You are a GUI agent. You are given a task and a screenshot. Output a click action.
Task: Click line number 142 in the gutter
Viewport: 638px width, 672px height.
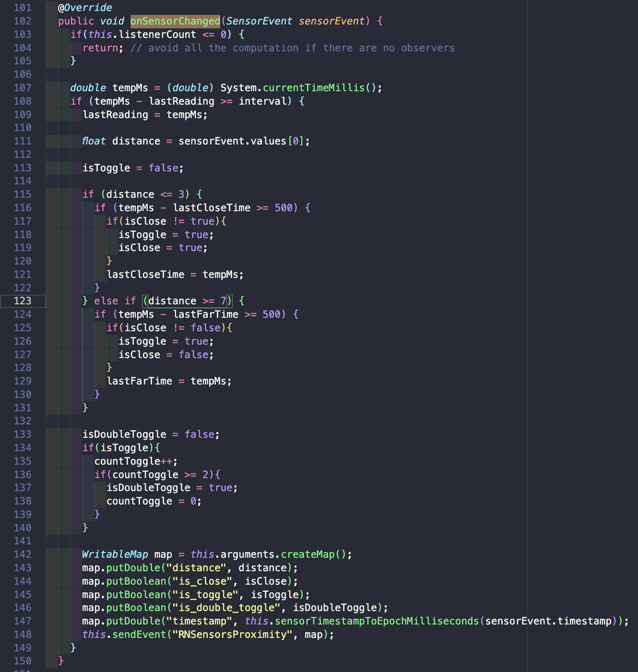click(x=23, y=554)
